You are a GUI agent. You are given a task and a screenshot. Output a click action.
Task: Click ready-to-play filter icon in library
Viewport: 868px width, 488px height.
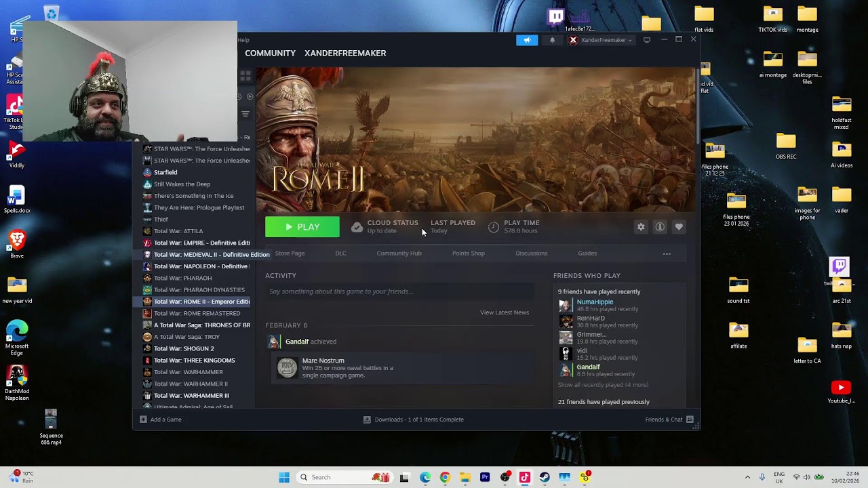coord(250,96)
